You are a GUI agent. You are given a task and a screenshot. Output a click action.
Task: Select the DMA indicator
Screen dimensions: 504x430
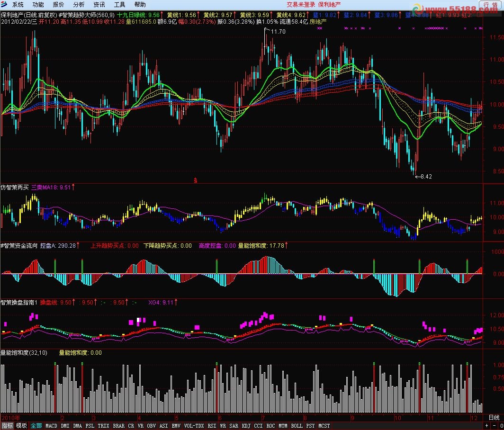78,425
